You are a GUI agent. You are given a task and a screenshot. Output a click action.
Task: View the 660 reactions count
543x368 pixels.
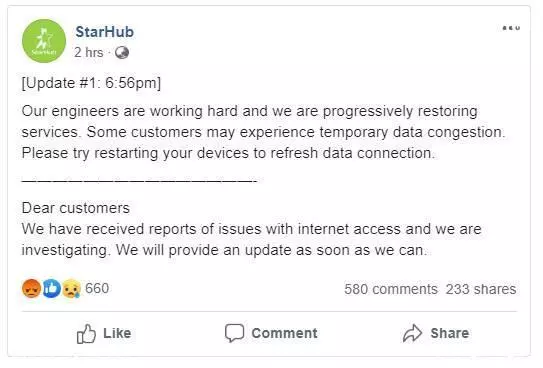97,288
